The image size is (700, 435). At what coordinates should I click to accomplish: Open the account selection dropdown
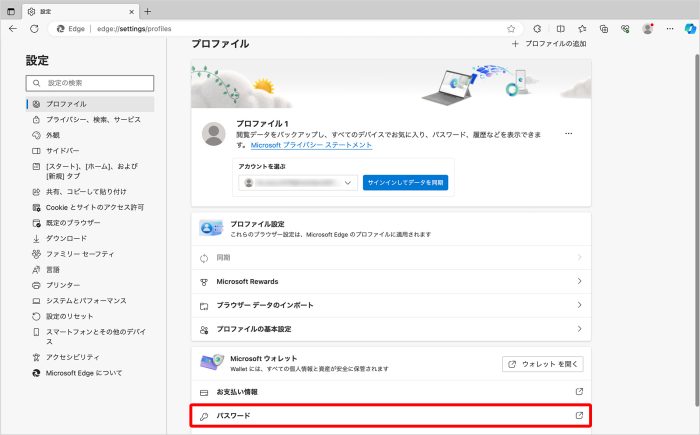coord(297,183)
